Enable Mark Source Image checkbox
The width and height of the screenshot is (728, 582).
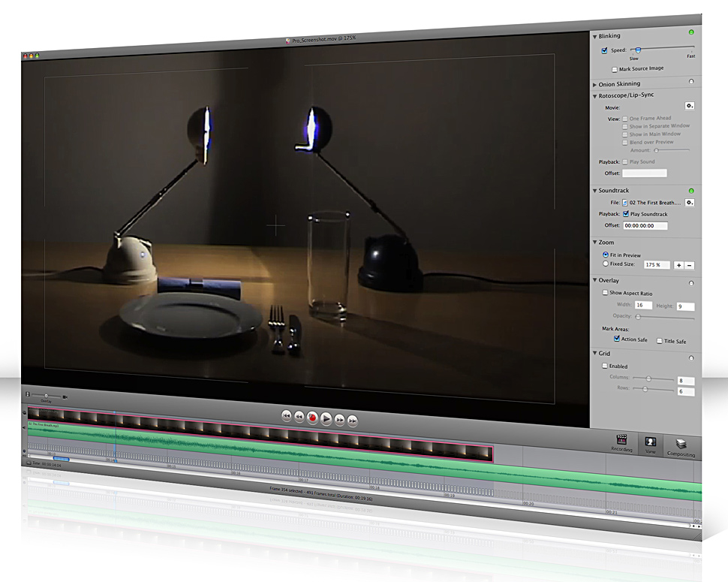pos(615,70)
